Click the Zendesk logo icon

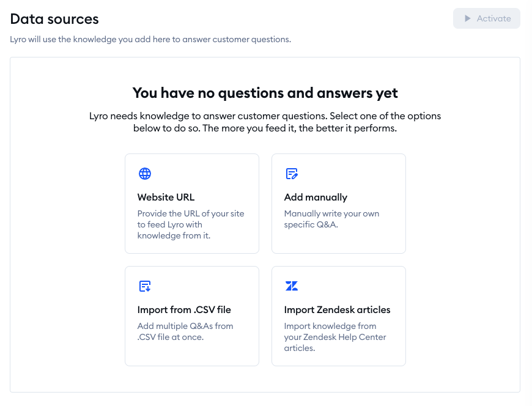(x=292, y=286)
